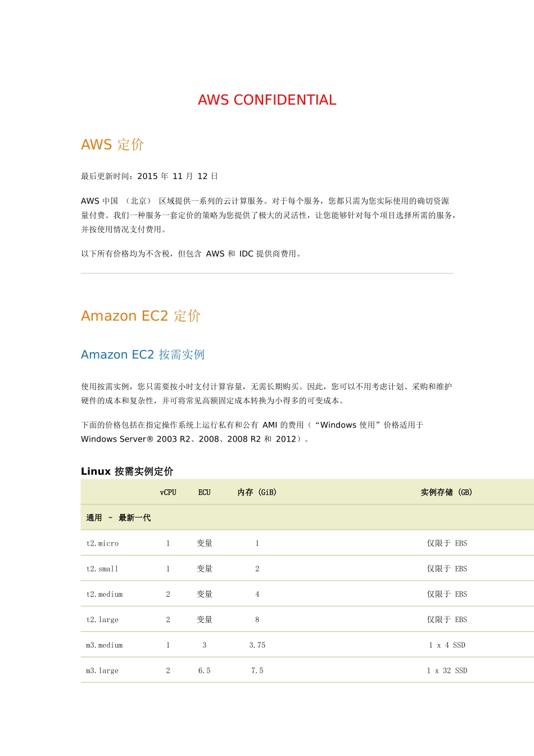Select the t2.micro row name
Viewport: 534px width, 756px height.
[x=102, y=543]
